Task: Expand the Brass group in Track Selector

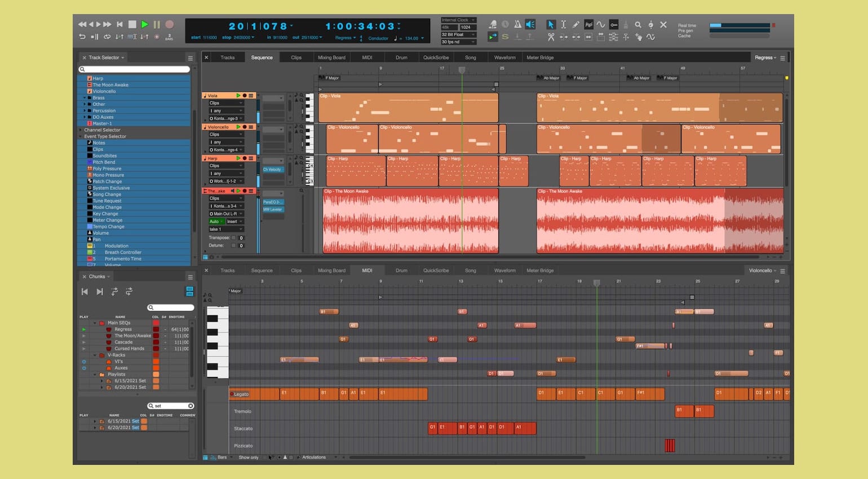Action: click(x=85, y=97)
